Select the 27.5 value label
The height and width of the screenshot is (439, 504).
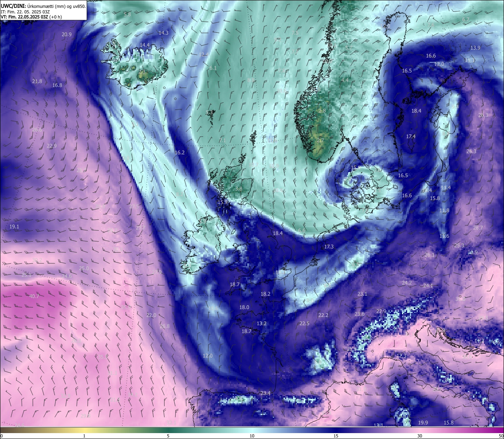(134, 207)
